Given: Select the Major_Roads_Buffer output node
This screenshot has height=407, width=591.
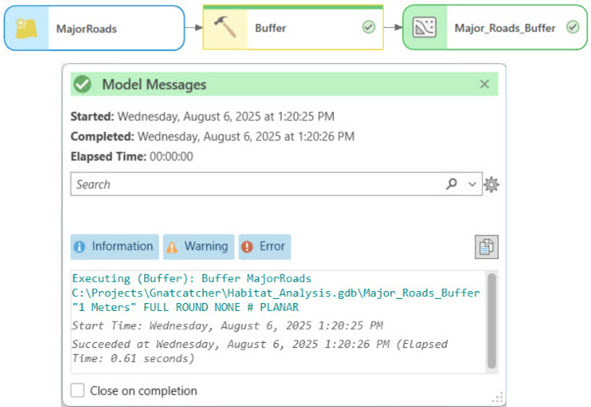Looking at the screenshot, I should 495,28.
